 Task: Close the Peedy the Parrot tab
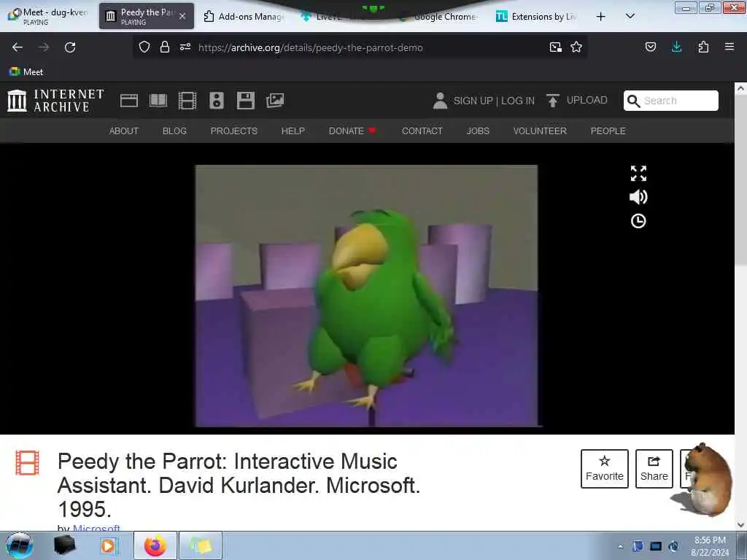182,16
